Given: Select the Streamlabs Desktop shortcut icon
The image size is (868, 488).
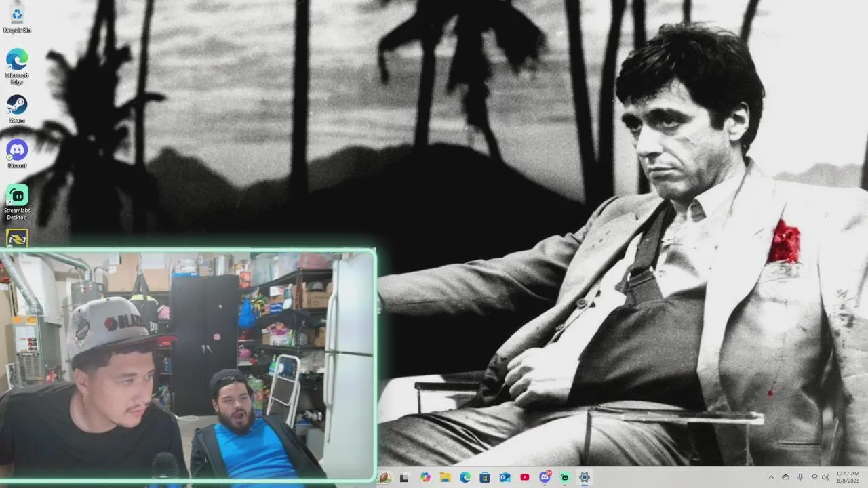Looking at the screenshot, I should tap(17, 201).
